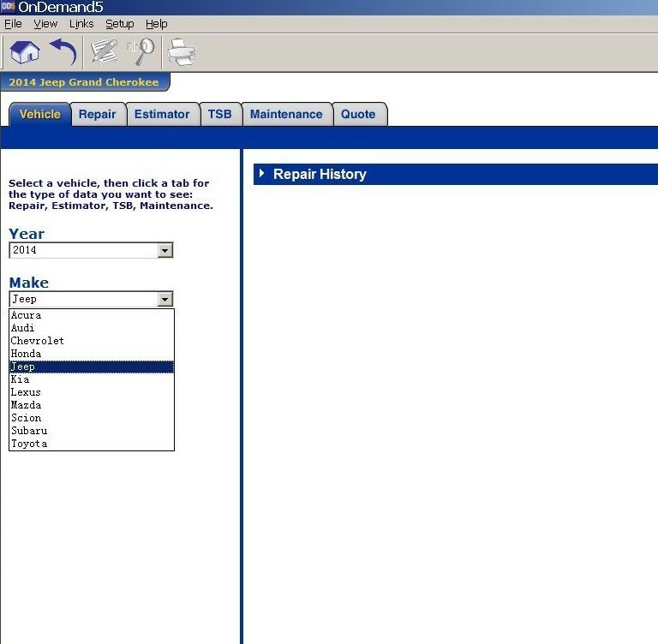This screenshot has height=644, width=658.
Task: Click the blue Back arrow icon
Action: [63, 53]
